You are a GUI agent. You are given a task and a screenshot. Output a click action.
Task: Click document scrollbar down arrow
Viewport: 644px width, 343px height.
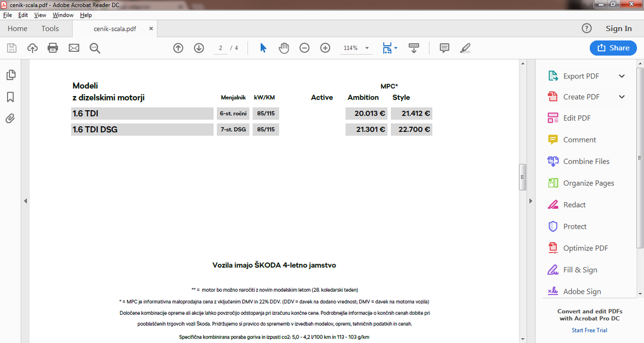coord(523,338)
